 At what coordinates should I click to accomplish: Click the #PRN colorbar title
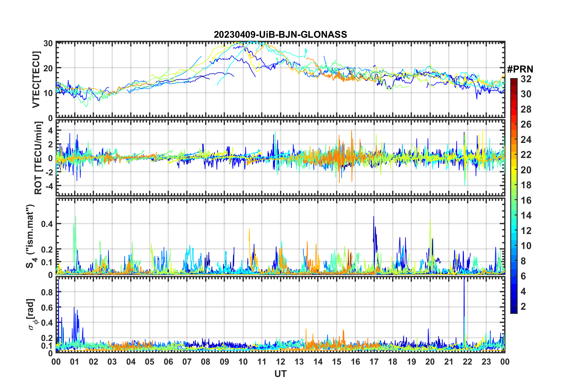tap(520, 69)
